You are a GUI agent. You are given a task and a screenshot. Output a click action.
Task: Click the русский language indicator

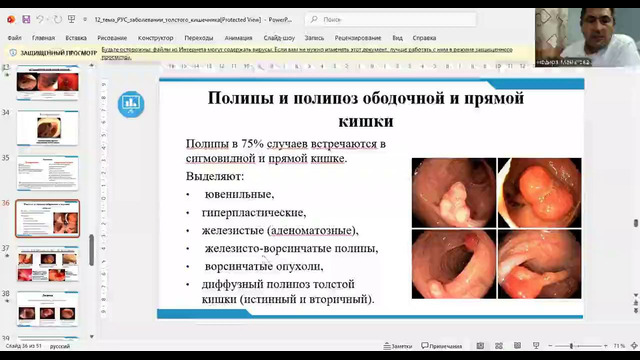pos(60,346)
